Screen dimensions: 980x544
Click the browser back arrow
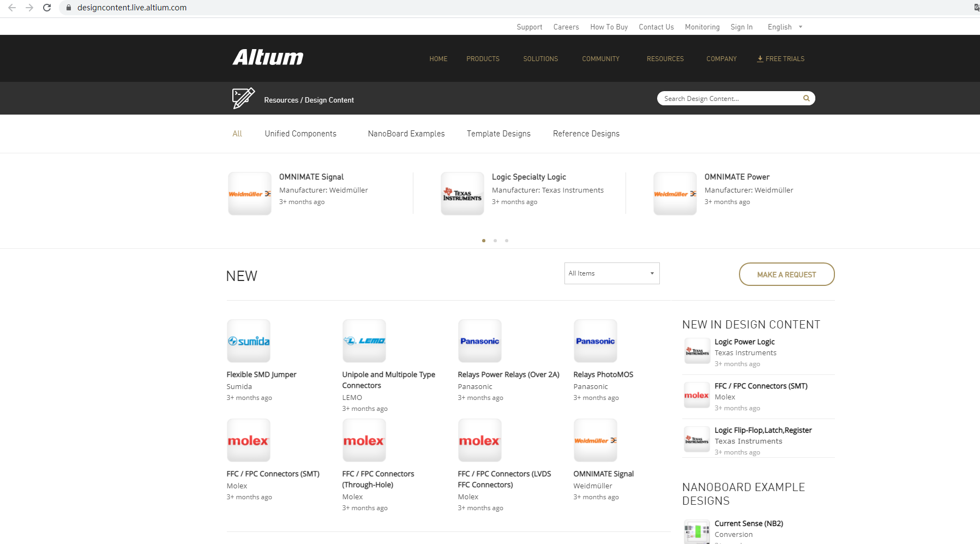click(x=12, y=8)
